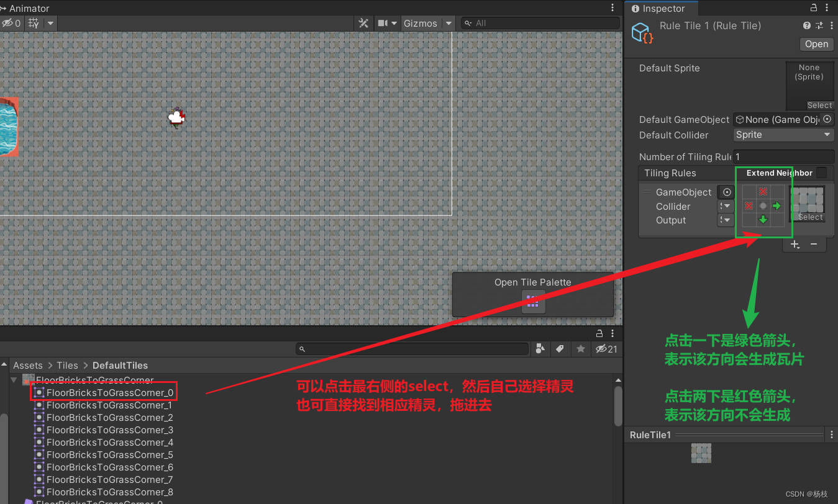Open Default GameObject object picker

827,120
